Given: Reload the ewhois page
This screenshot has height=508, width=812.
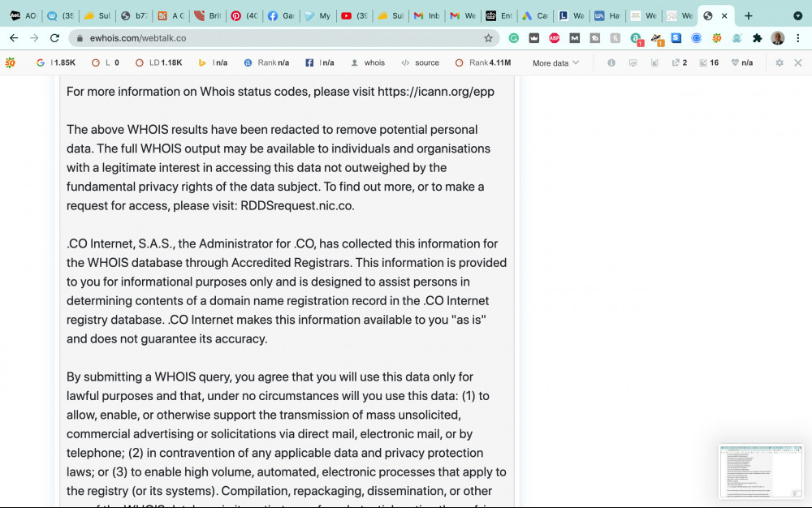Looking at the screenshot, I should tap(54, 38).
